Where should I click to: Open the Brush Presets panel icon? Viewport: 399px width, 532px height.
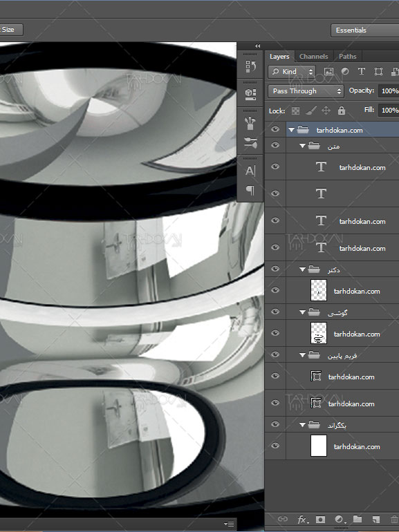tap(250, 123)
